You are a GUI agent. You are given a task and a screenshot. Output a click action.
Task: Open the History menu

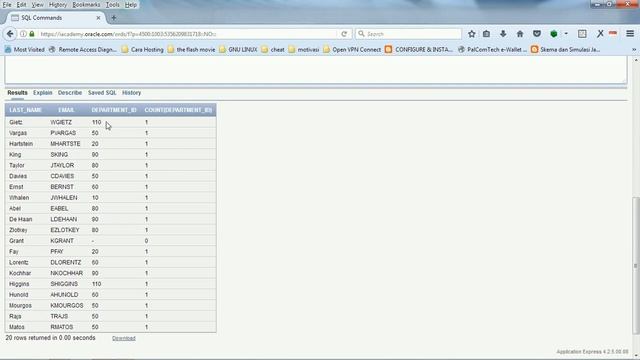[x=58, y=5]
